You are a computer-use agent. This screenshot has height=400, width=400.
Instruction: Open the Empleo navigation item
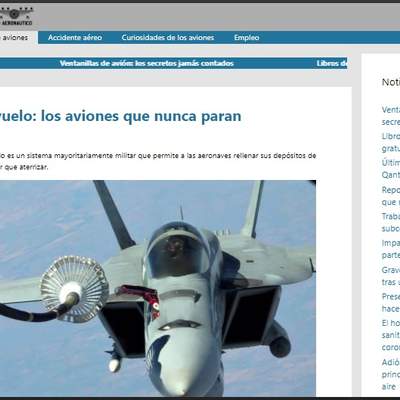pos(247,38)
